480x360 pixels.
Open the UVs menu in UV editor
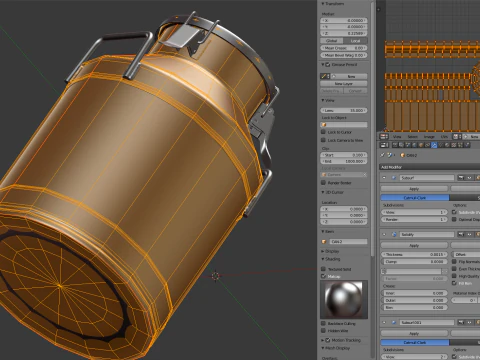coord(444,137)
